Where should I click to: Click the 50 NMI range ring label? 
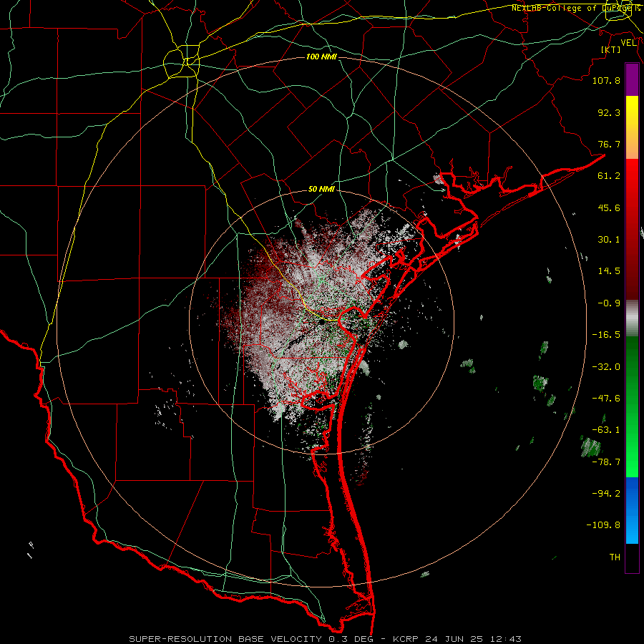[x=321, y=190]
